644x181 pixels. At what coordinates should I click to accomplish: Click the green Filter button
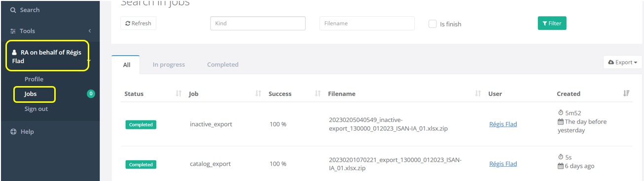[552, 23]
